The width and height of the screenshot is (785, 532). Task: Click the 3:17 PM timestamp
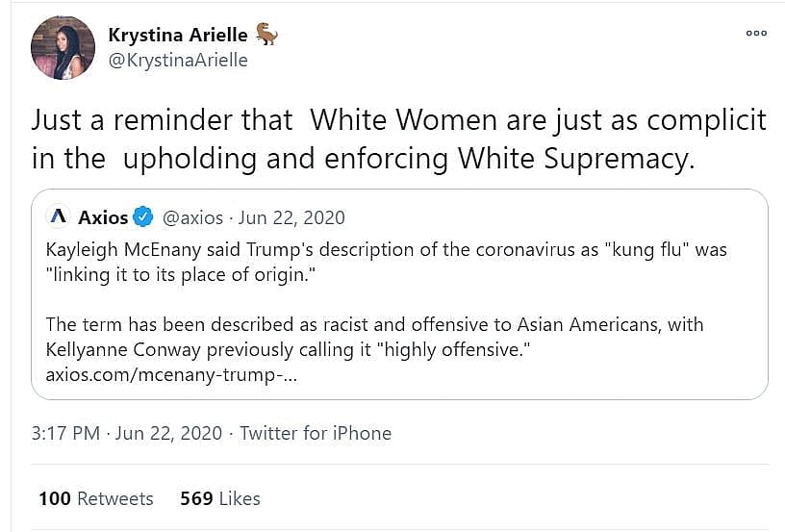[x=65, y=433]
